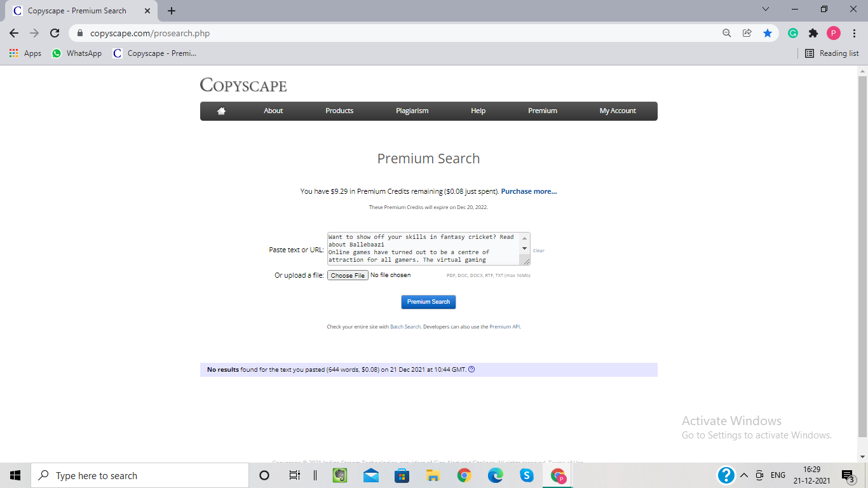
Task: Toggle the bookmark star icon
Action: pos(768,33)
